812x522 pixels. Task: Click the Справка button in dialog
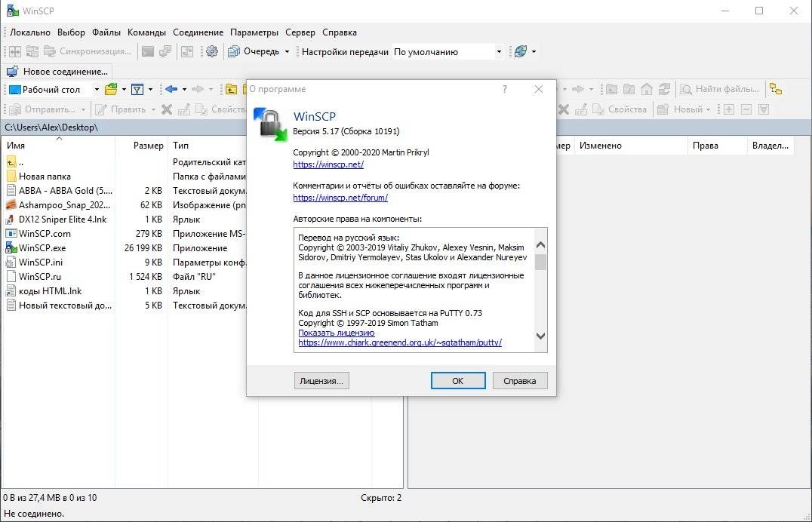pyautogui.click(x=519, y=381)
